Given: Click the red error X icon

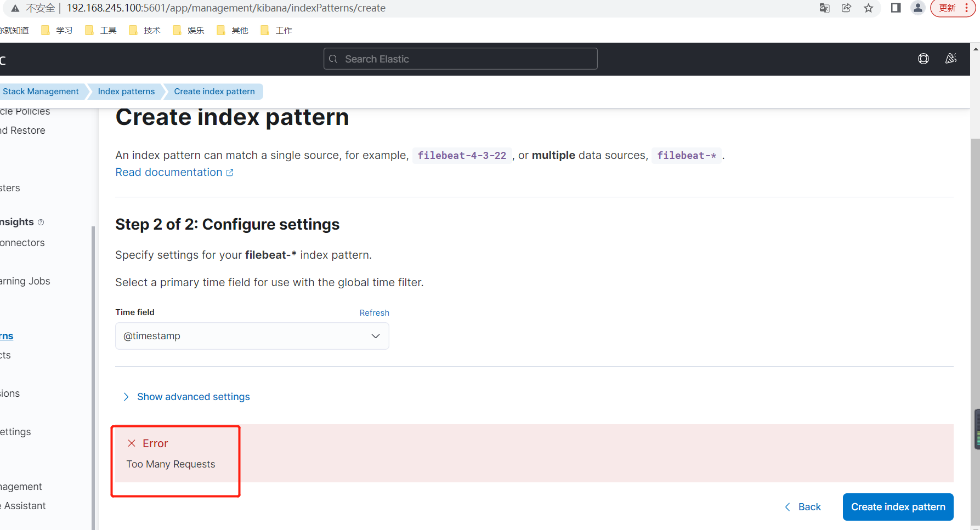Looking at the screenshot, I should click(x=132, y=443).
